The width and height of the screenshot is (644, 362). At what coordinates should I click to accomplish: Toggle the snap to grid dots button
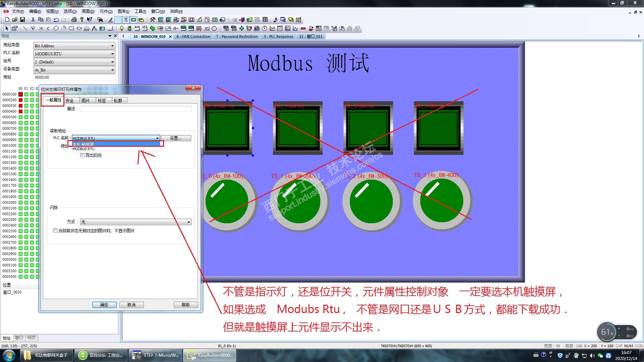point(118,20)
